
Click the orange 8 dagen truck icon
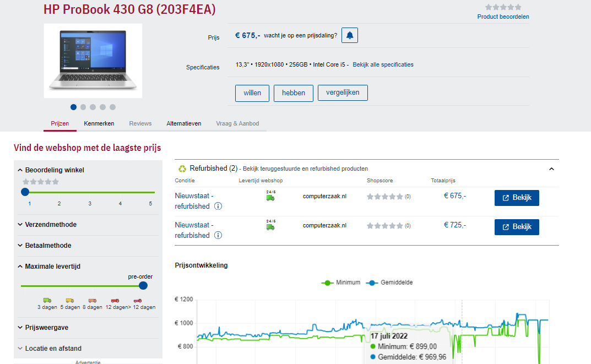93,300
